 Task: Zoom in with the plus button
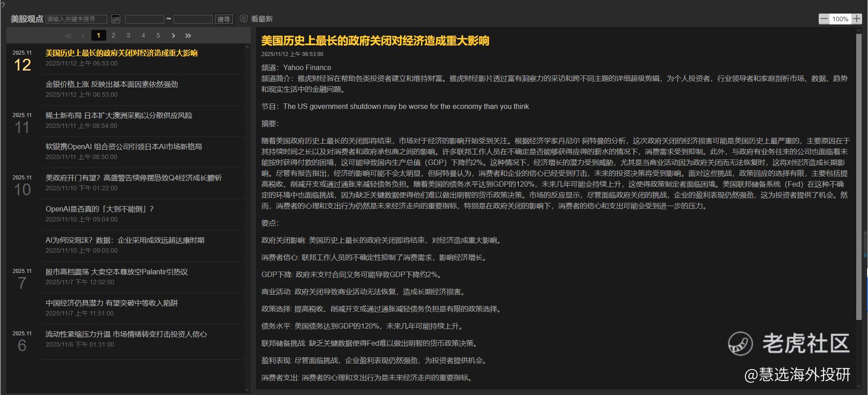[857, 19]
